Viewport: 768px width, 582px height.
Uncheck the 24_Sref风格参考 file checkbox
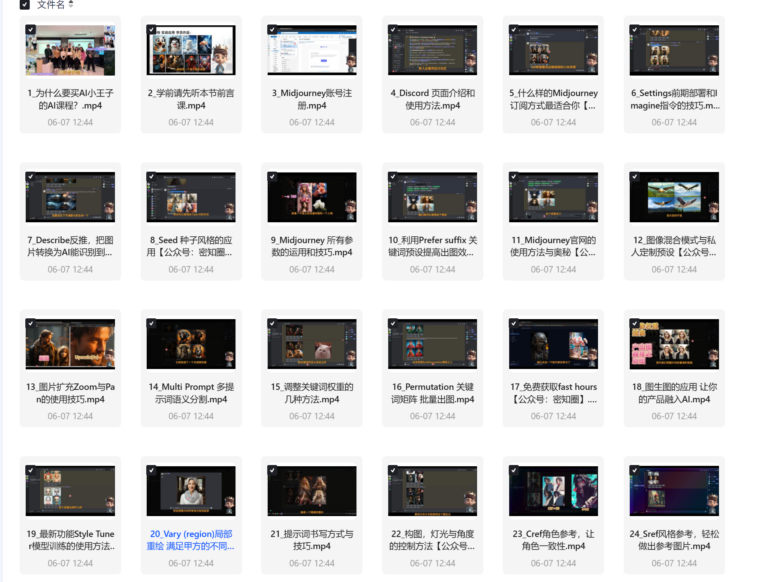tap(634, 470)
